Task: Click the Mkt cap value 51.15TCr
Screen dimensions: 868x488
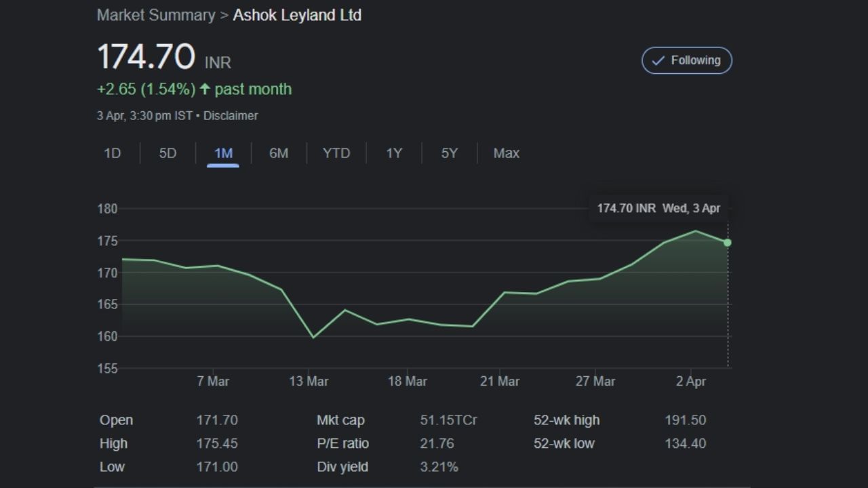Action: [448, 420]
